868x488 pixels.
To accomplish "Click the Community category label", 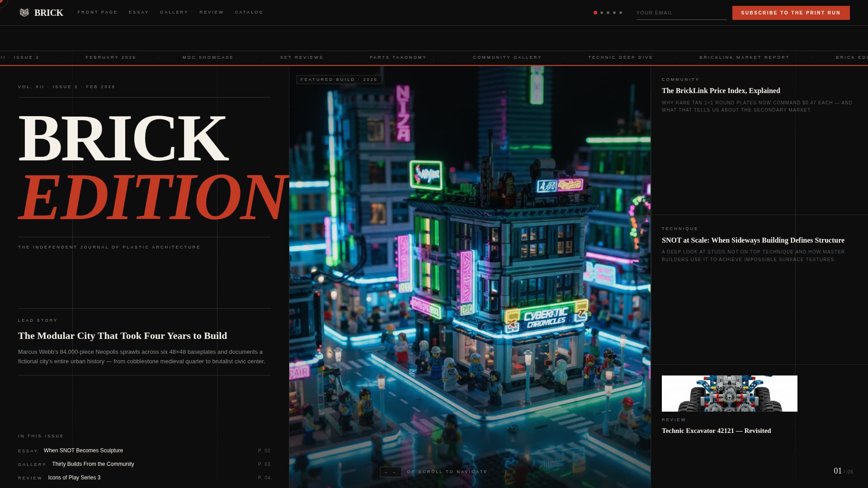I will [680, 80].
